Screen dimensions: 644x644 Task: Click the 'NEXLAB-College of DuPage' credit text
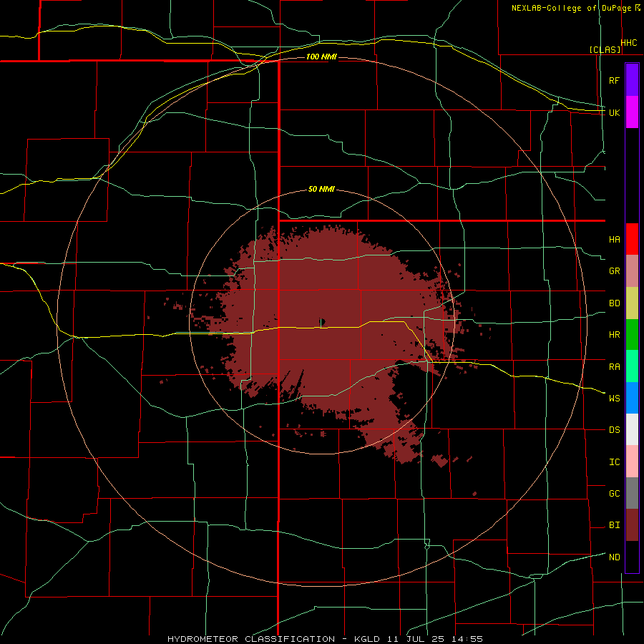pyautogui.click(x=571, y=8)
